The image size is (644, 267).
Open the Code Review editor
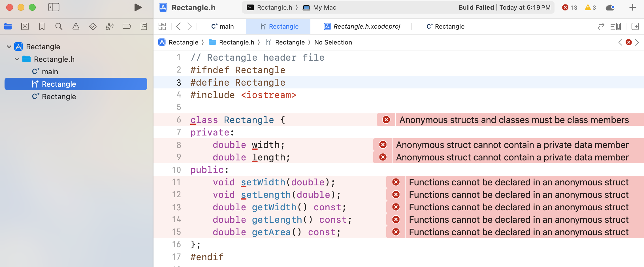[x=600, y=26]
